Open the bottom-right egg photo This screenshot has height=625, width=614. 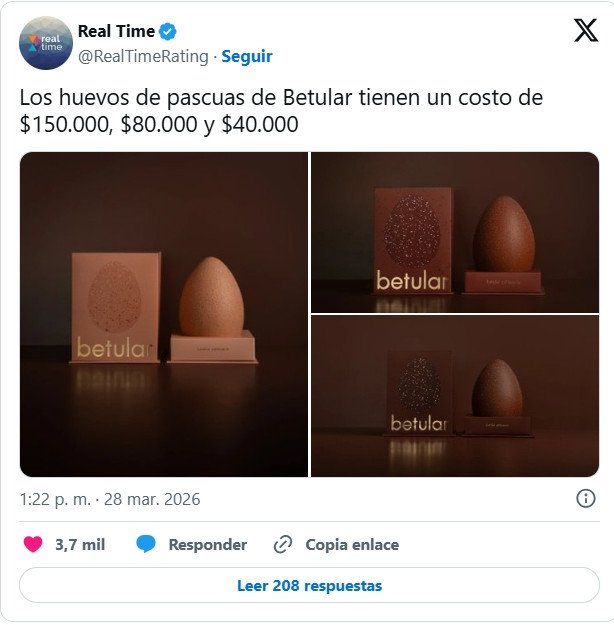(455, 396)
